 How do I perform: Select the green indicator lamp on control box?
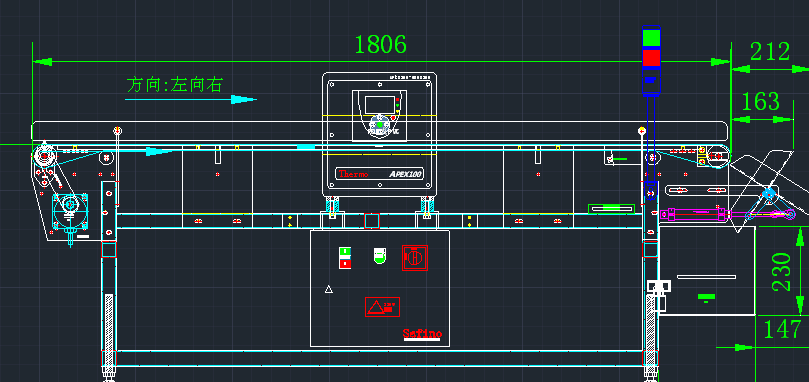click(380, 256)
